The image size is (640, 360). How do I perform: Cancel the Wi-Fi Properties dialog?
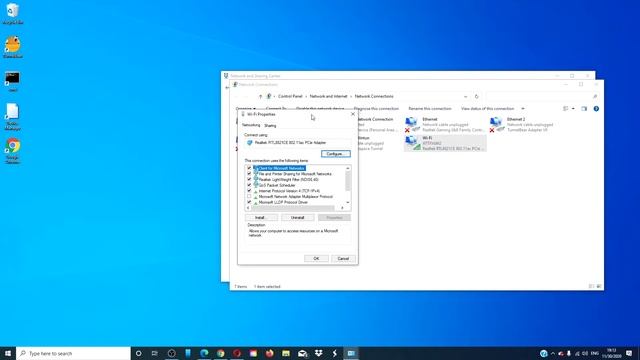343,258
